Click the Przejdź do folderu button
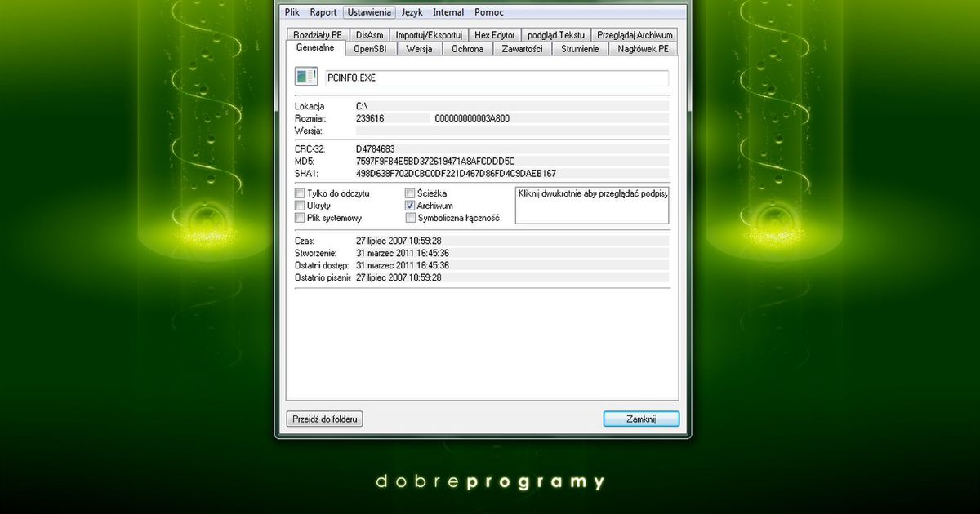This screenshot has width=980, height=514. pyautogui.click(x=323, y=419)
